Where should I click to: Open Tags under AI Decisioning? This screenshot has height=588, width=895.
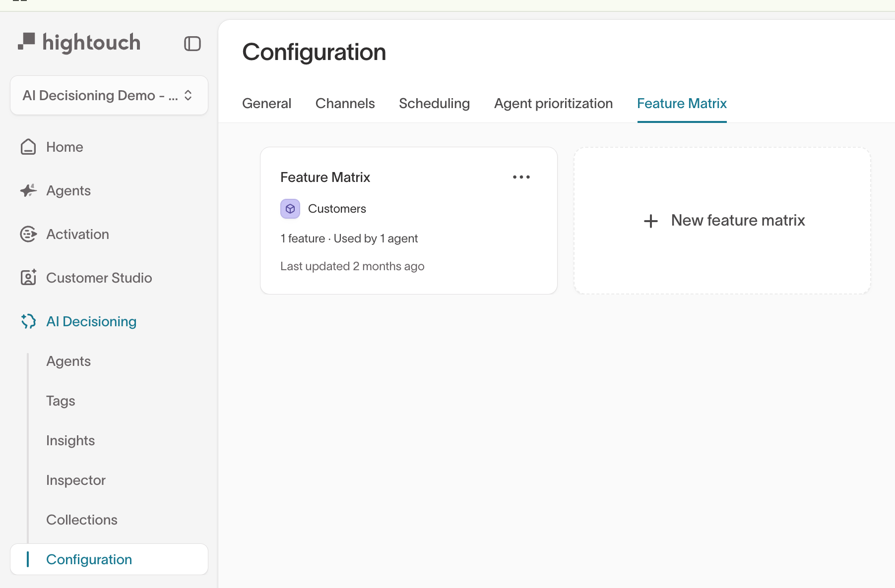61,401
